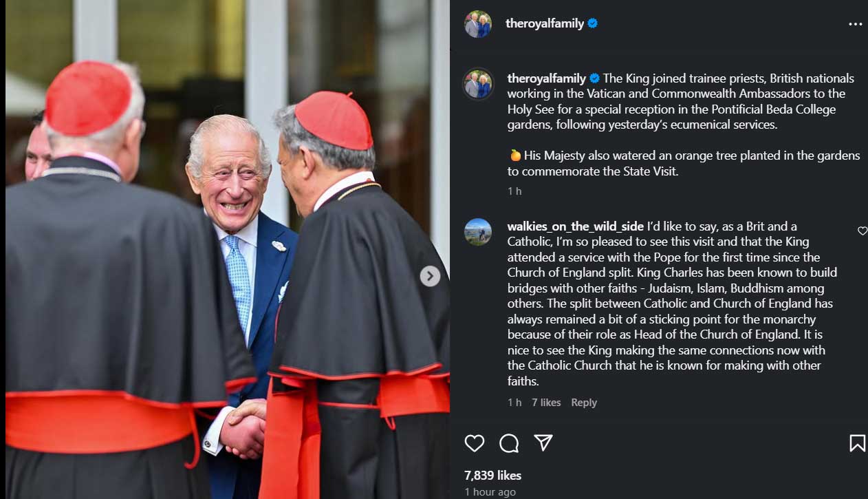This screenshot has width=868, height=499.
Task: Go to next photo with the arrow
Action: (430, 276)
